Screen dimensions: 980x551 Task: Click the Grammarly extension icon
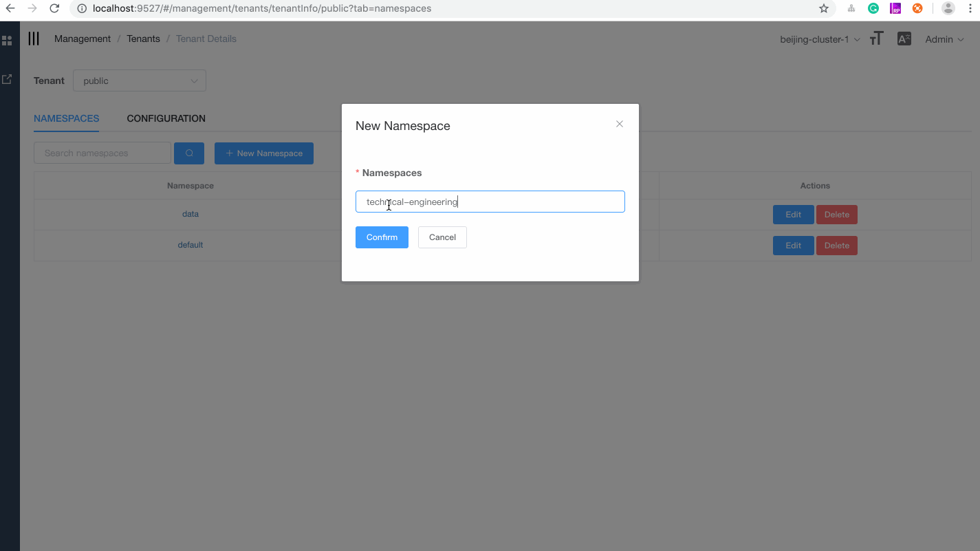(873, 8)
